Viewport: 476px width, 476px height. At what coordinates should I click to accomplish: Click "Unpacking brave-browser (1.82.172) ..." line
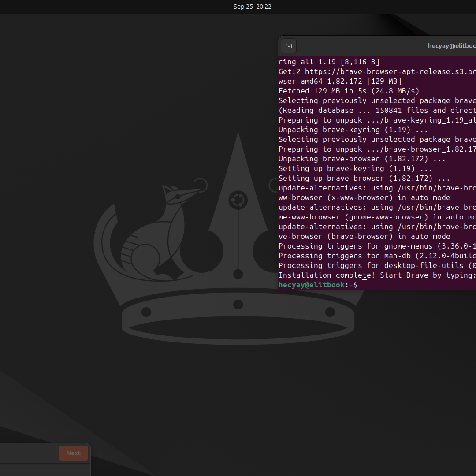pyautogui.click(x=362, y=159)
